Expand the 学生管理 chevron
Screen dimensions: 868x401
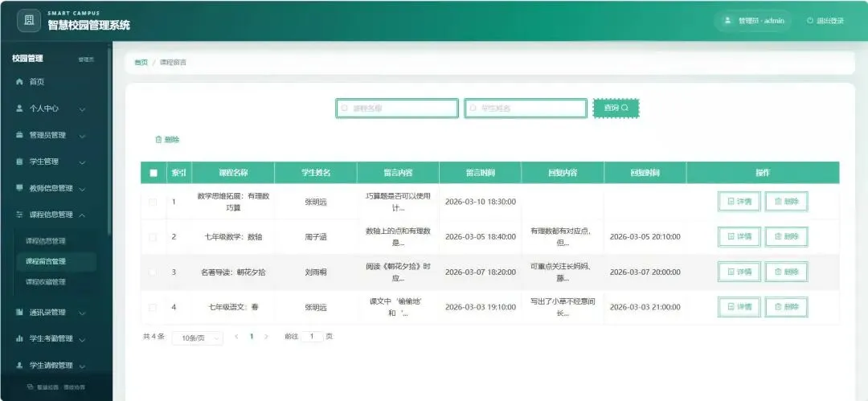coord(83,162)
